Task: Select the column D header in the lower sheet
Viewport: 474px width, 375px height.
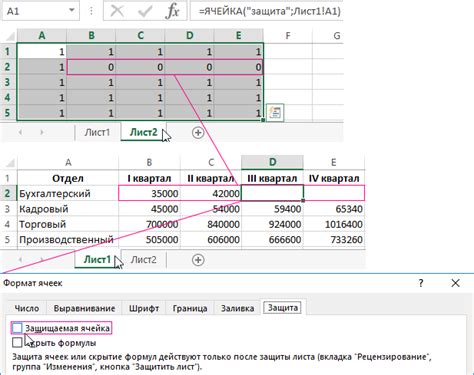Action: [x=272, y=162]
